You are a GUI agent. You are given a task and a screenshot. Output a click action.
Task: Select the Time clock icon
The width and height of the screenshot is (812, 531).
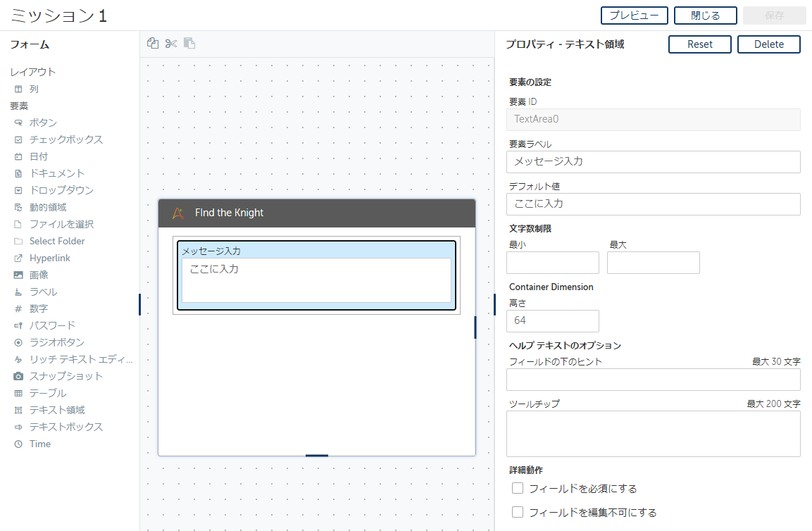(x=18, y=444)
